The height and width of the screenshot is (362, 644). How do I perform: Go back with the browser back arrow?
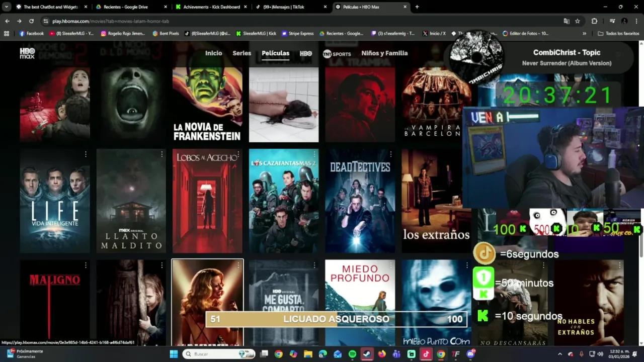(x=7, y=21)
